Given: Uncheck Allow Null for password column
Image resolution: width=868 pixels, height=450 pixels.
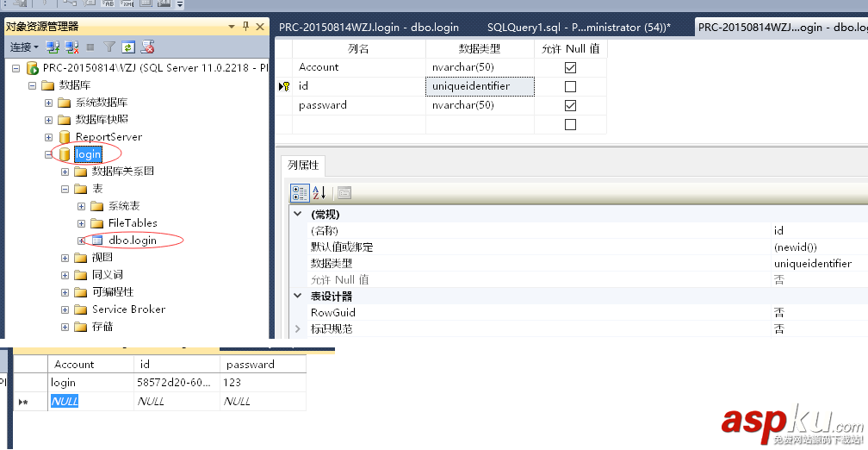Looking at the screenshot, I should pyautogui.click(x=570, y=105).
